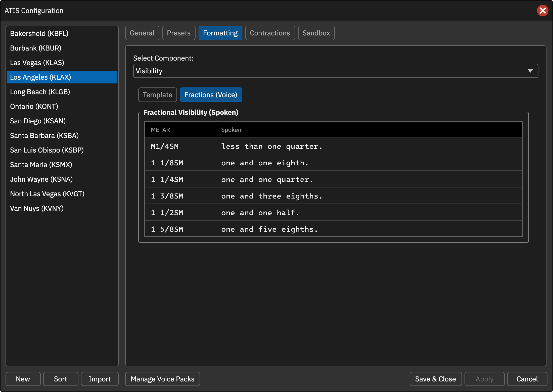This screenshot has width=553, height=392.
Task: Open Manage Voice Packs
Action: [x=162, y=379]
